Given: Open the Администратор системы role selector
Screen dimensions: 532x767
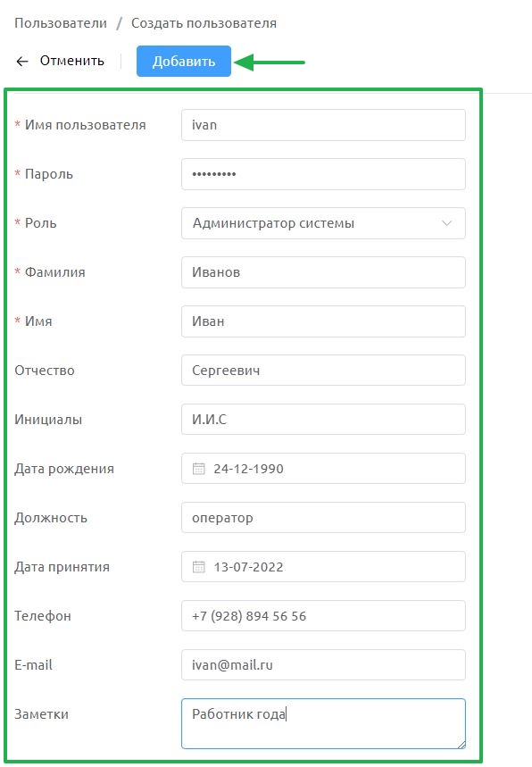Looking at the screenshot, I should tap(323, 223).
